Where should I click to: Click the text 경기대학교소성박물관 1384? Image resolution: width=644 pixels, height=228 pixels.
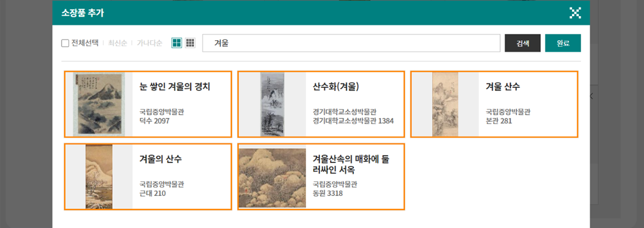pos(353,121)
